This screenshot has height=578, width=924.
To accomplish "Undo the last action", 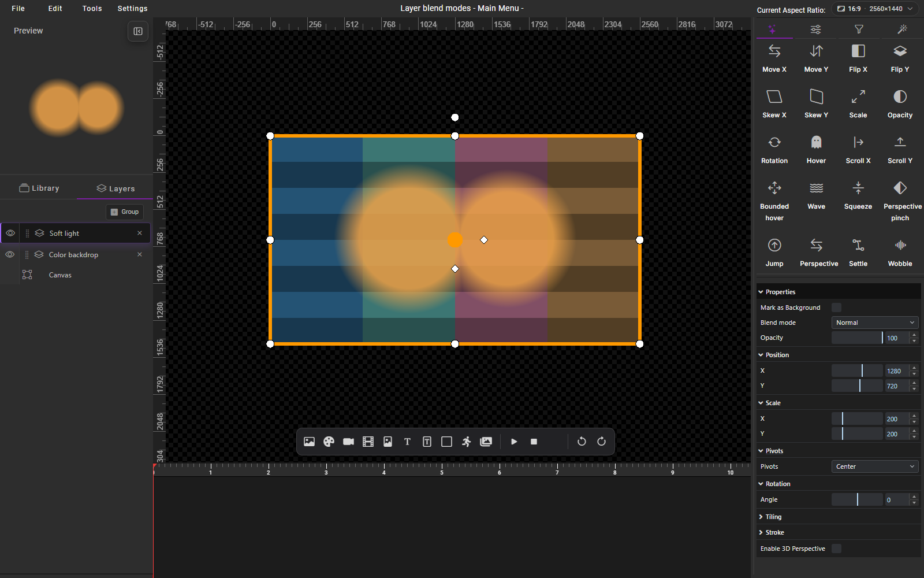I will click(582, 442).
